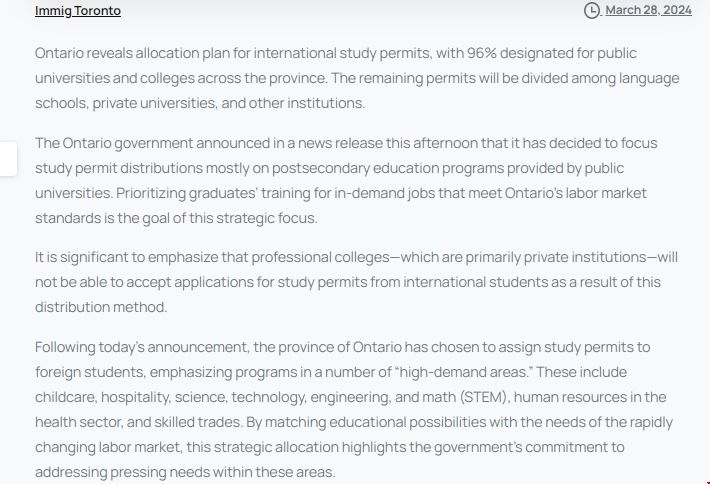
Task: Click the clock icon beside the date
Action: [x=592, y=10]
